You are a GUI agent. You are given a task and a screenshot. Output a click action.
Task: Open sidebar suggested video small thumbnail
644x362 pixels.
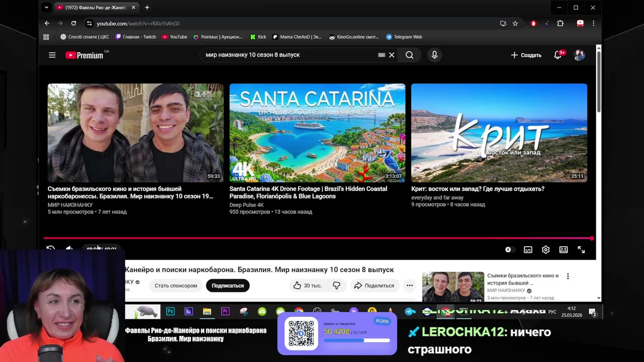point(453,287)
